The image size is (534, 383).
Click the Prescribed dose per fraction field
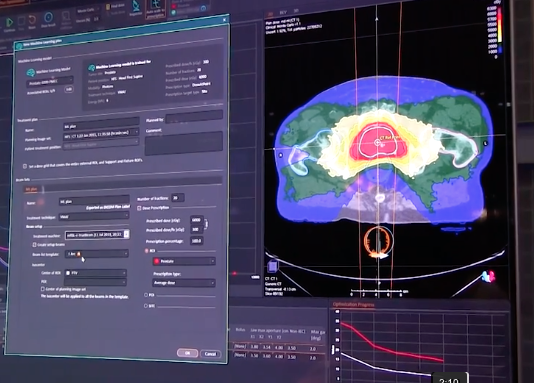[x=196, y=229]
